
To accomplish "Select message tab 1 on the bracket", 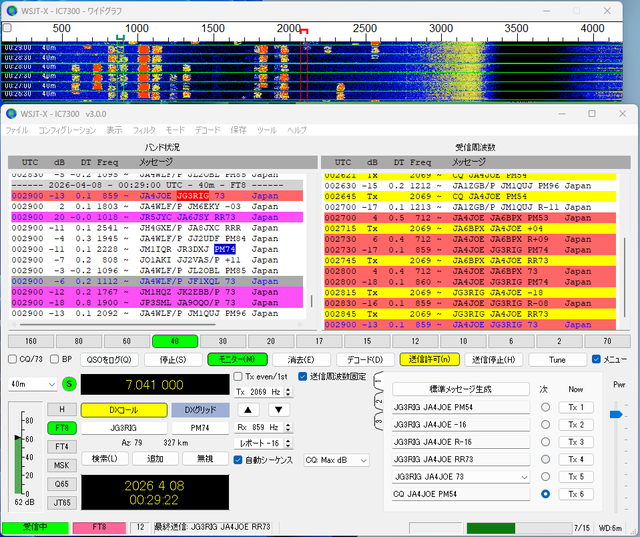I will [378, 382].
